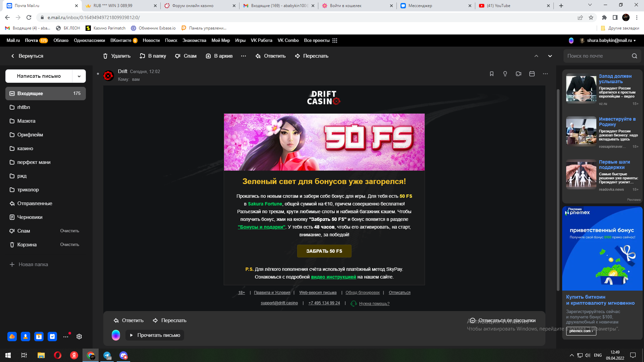Open the Облако menu item
Screen dimensions: 644x362
(x=61, y=41)
